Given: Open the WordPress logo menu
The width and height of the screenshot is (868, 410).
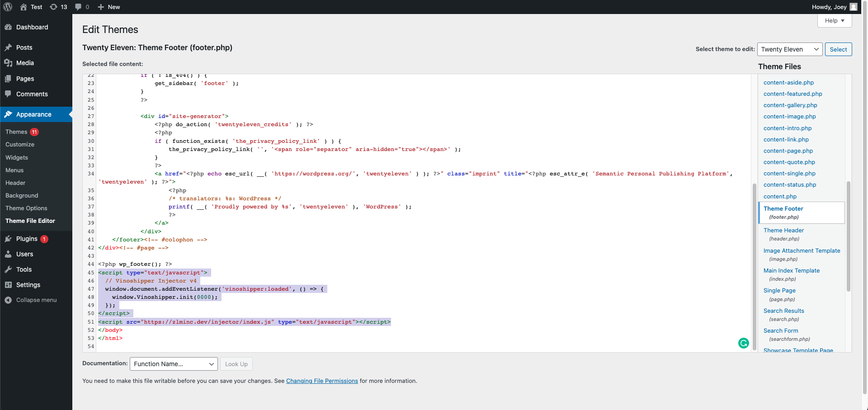Looking at the screenshot, I should point(8,7).
